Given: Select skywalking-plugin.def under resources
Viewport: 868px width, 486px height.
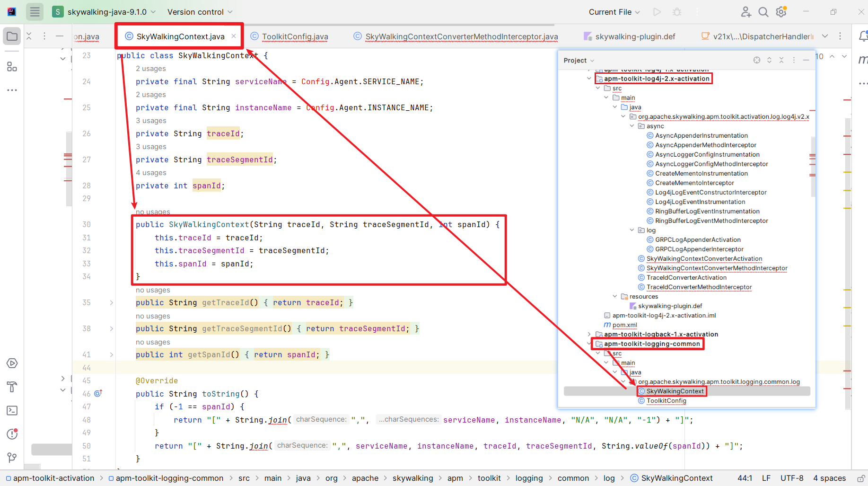Looking at the screenshot, I should click(666, 306).
